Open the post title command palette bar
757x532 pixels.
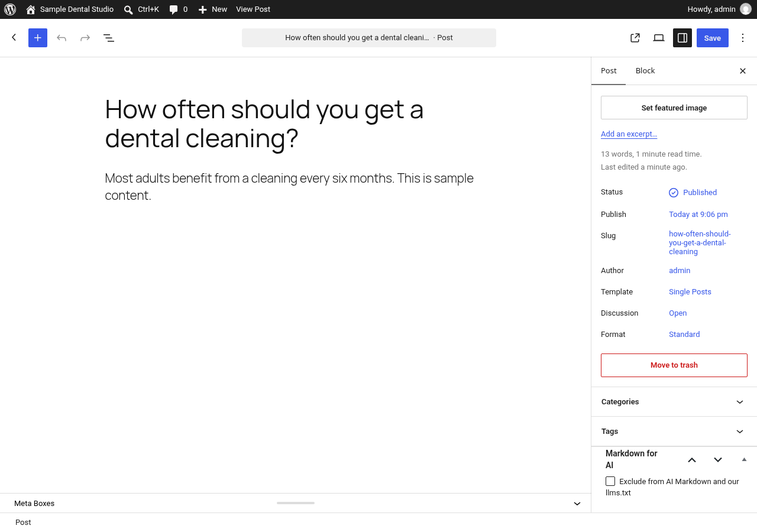pyautogui.click(x=369, y=38)
